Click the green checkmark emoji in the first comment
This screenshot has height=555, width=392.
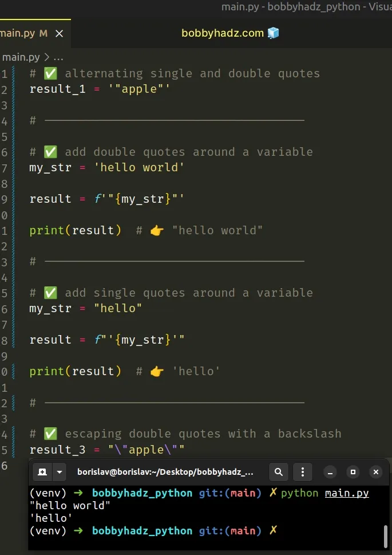[50, 73]
